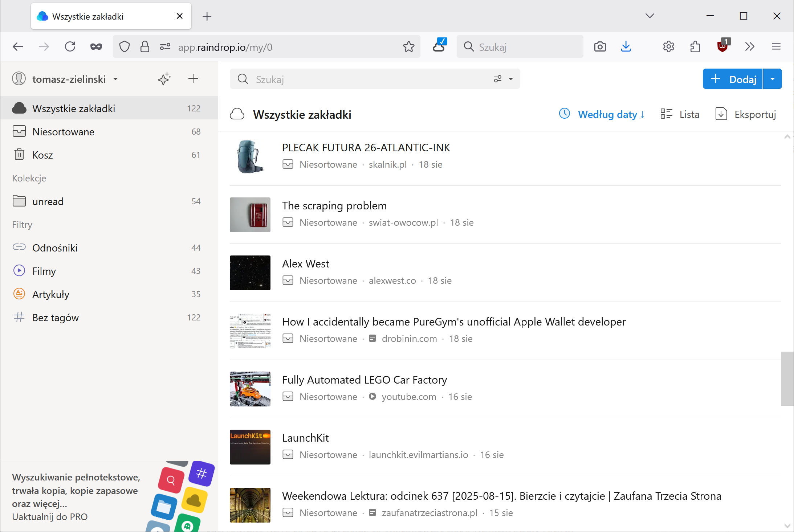
Task: Open the downloads arrow icon
Action: (x=626, y=46)
